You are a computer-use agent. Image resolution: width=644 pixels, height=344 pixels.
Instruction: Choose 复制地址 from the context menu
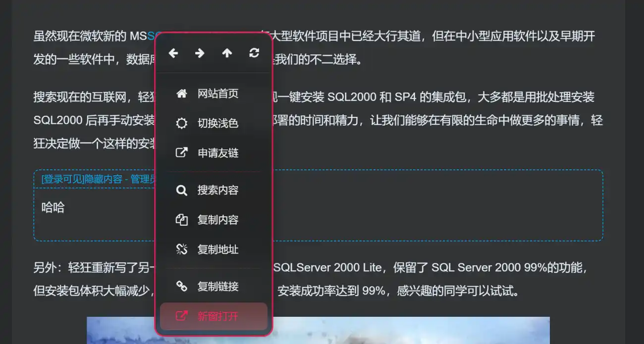214,249
